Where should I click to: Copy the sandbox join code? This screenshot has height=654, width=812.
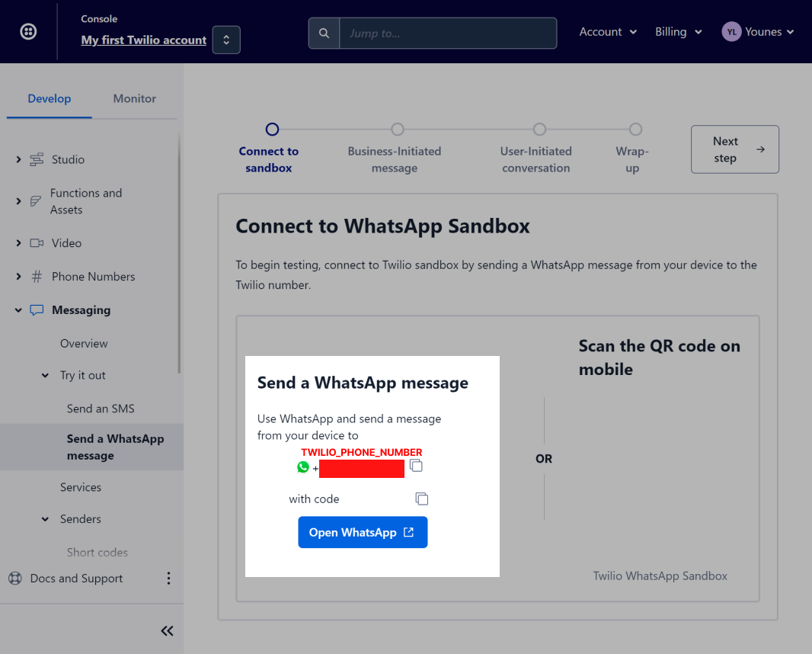click(422, 499)
